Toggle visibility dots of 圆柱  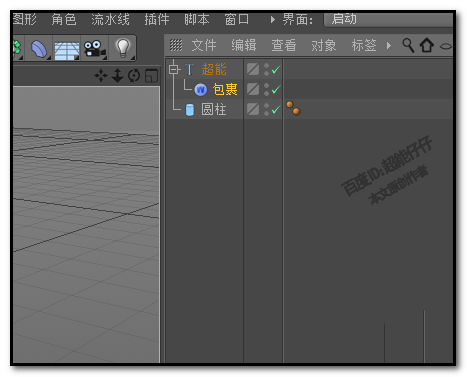[266, 109]
